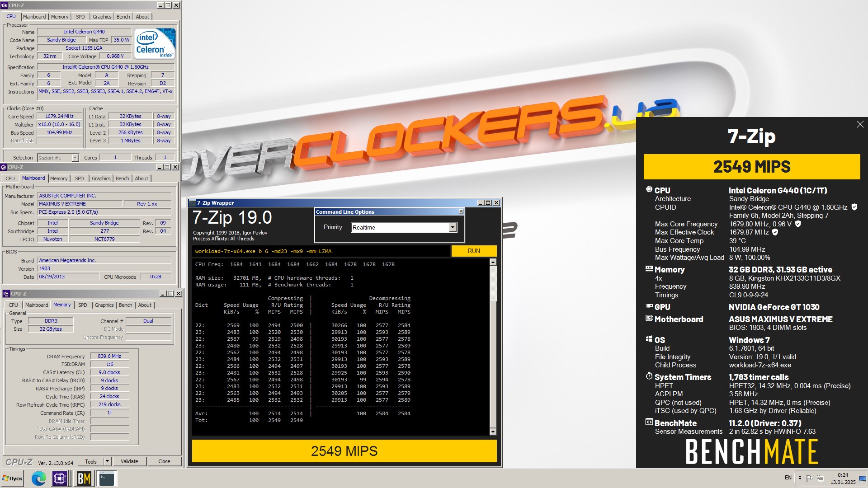The height and width of the screenshot is (488, 868).
Task: Click the Name field Intel Celeron G440
Action: pos(84,32)
